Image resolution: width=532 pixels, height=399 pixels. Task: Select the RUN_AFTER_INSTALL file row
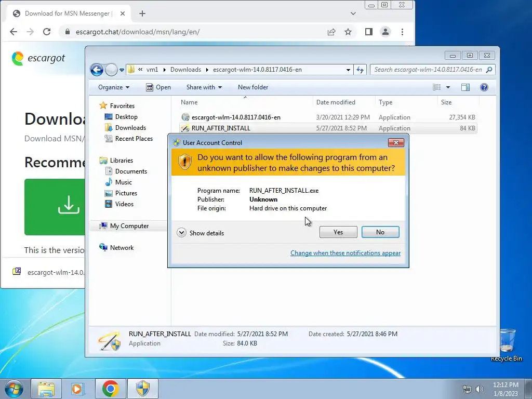tap(328, 128)
